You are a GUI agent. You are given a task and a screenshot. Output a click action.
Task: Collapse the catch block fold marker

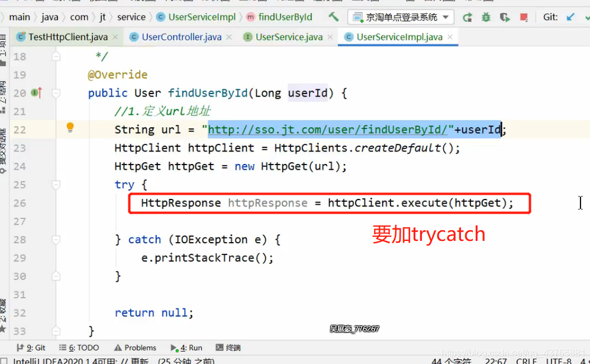click(x=56, y=240)
